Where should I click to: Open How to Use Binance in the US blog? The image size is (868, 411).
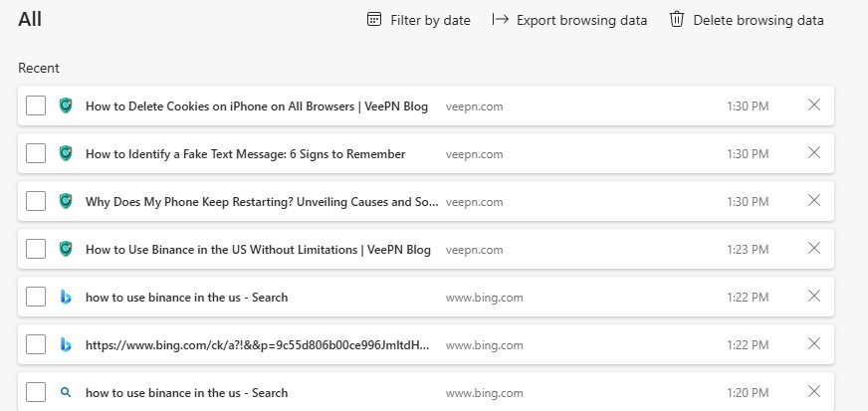pos(258,250)
